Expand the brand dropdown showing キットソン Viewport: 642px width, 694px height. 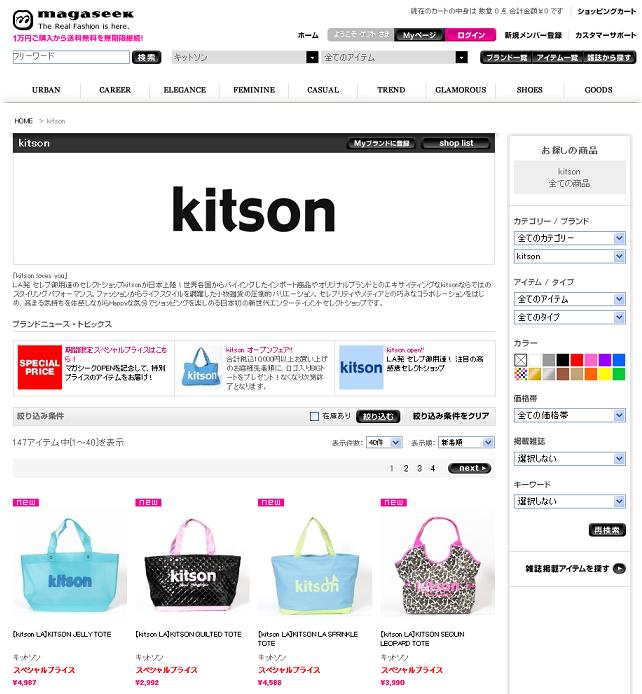(x=245, y=57)
